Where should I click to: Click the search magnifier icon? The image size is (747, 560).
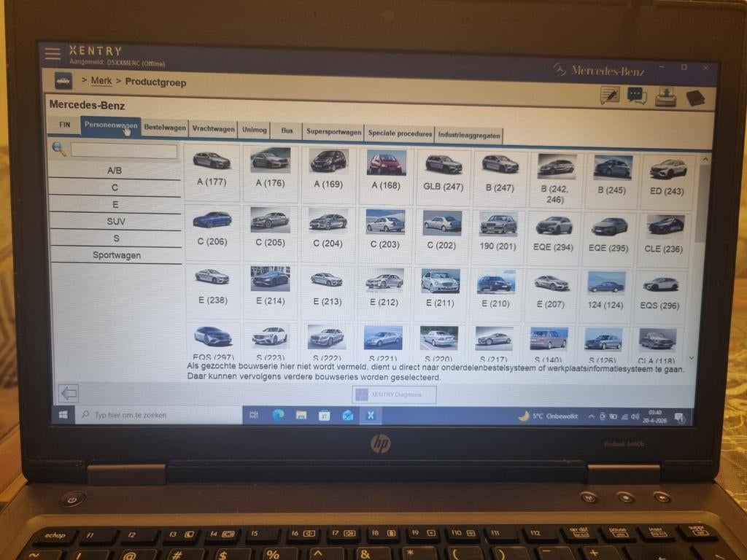coord(59,149)
